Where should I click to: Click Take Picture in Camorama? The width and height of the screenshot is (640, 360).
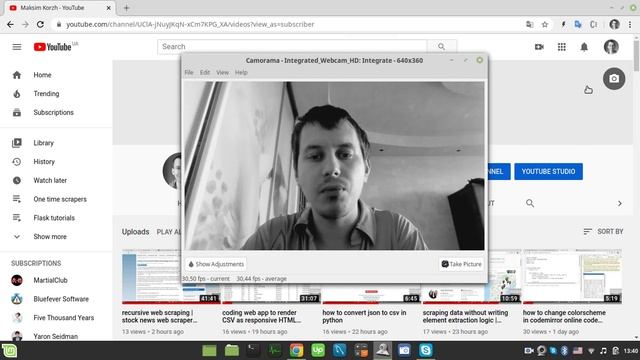461,264
